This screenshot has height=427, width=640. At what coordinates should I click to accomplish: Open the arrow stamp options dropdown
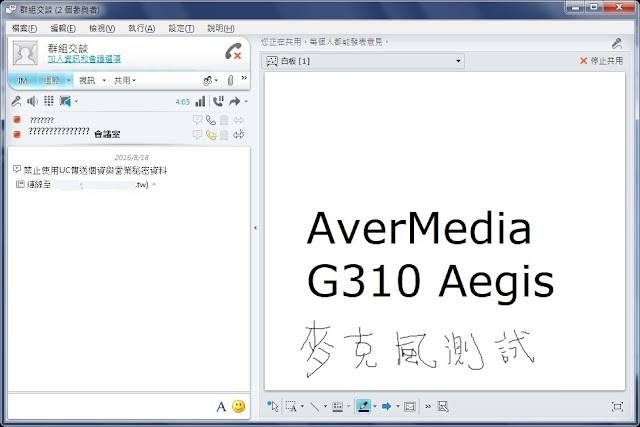click(398, 406)
